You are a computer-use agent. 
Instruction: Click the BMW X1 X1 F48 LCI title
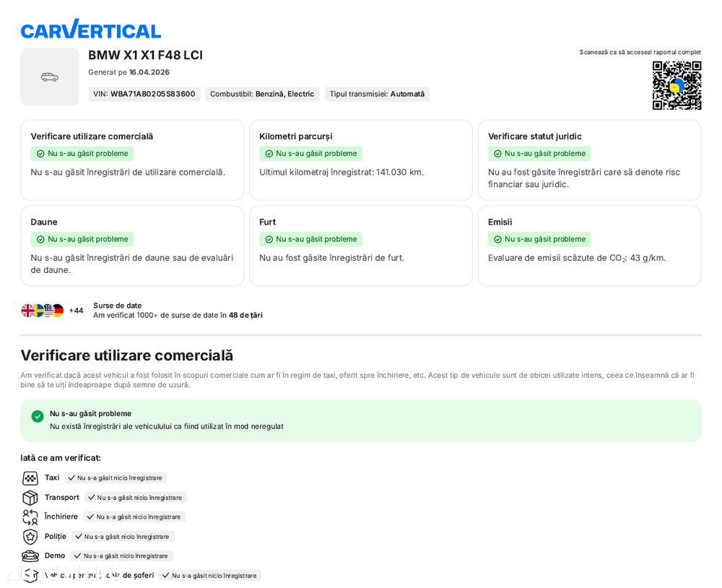click(146, 56)
